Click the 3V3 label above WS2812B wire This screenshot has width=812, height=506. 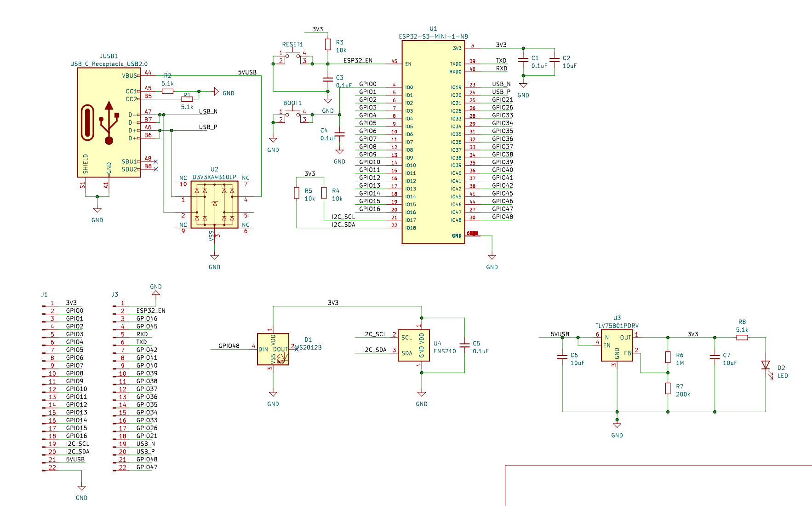(333, 303)
